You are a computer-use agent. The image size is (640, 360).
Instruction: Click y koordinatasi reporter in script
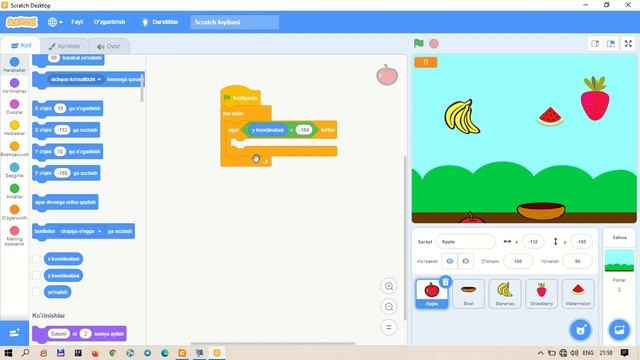coord(268,130)
